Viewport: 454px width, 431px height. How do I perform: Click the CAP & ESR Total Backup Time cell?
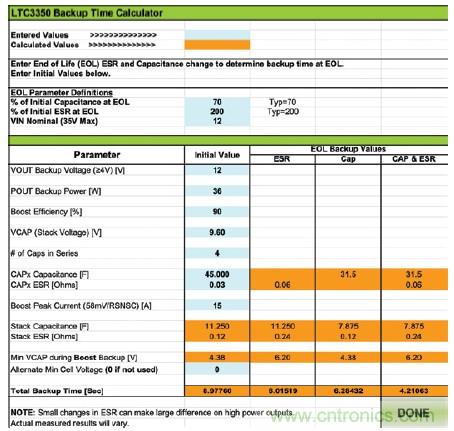(x=414, y=391)
